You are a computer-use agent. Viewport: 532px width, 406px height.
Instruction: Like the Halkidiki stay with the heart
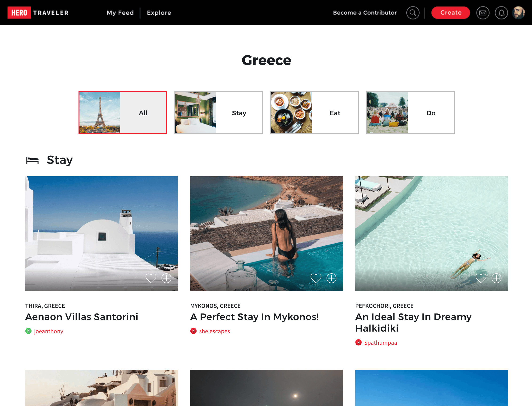(x=481, y=278)
